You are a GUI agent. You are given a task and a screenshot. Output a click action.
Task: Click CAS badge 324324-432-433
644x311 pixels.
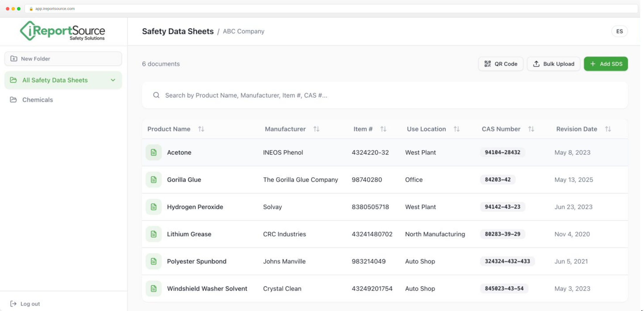(x=507, y=261)
